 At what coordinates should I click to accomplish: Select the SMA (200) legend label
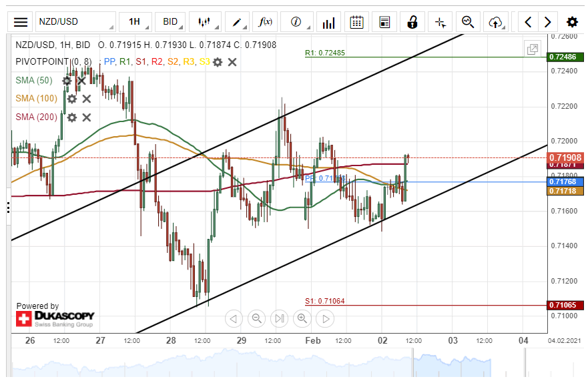click(x=37, y=117)
